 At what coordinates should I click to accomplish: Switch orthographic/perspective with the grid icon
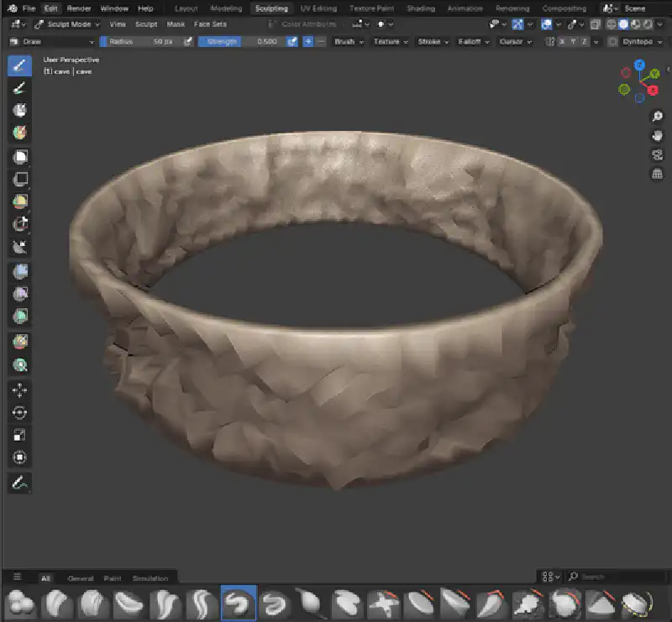657,174
